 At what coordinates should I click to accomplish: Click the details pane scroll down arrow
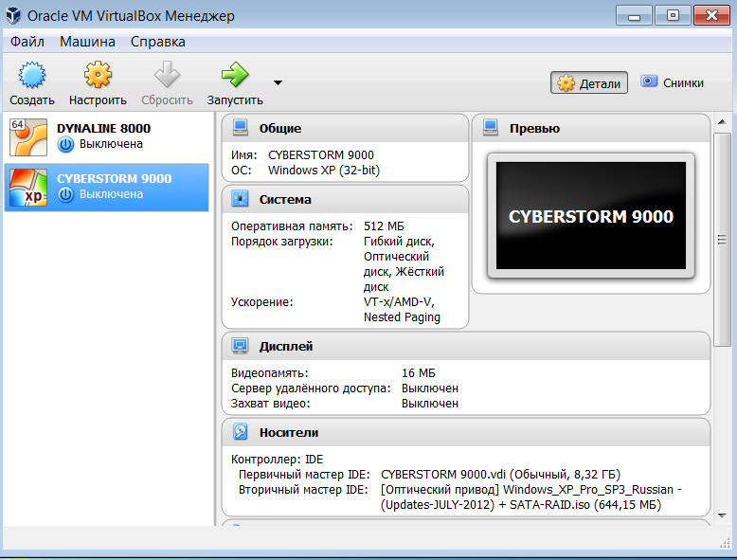[x=722, y=515]
